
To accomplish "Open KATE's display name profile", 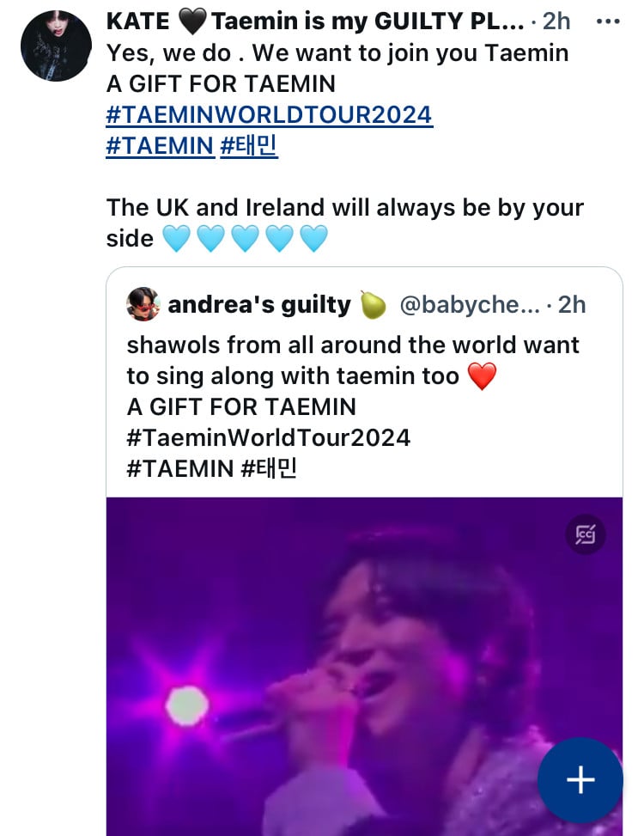I will click(x=315, y=21).
